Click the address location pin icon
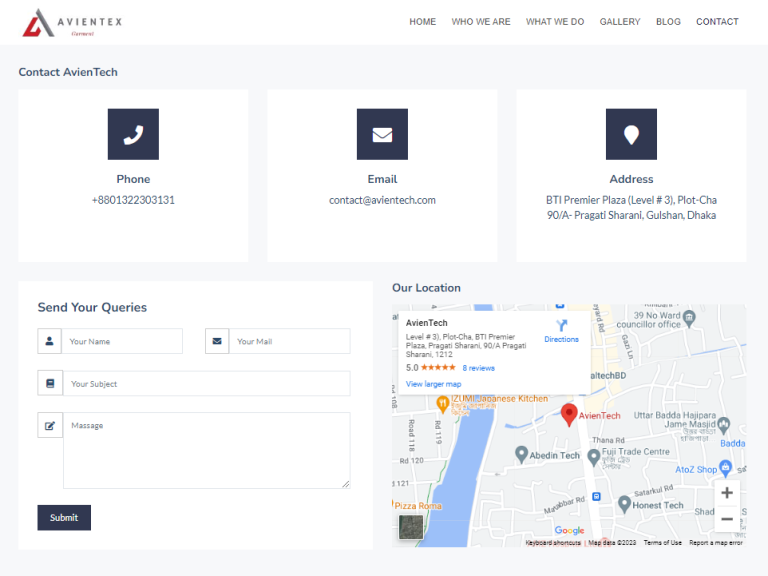Image resolution: width=768 pixels, height=576 pixels. pyautogui.click(x=631, y=134)
